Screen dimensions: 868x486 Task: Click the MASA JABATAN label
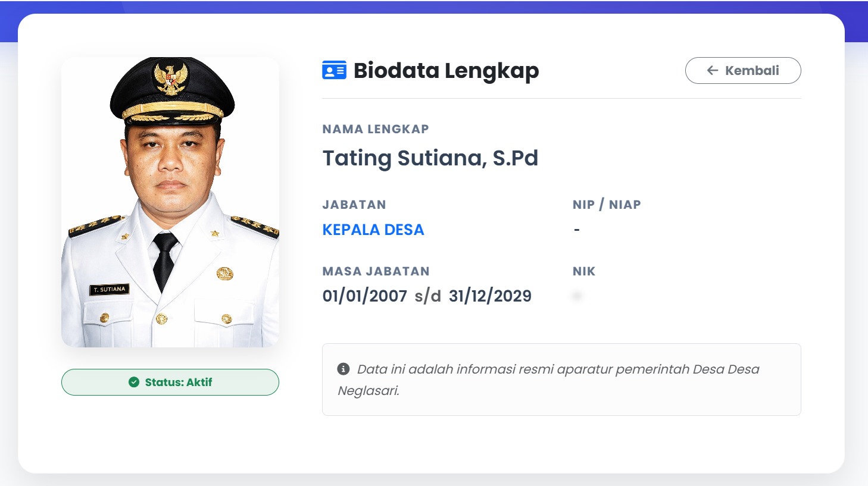click(x=376, y=271)
